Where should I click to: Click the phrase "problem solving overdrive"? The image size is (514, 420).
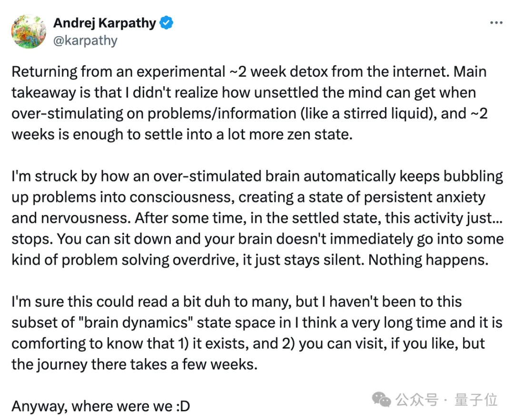tap(139, 260)
